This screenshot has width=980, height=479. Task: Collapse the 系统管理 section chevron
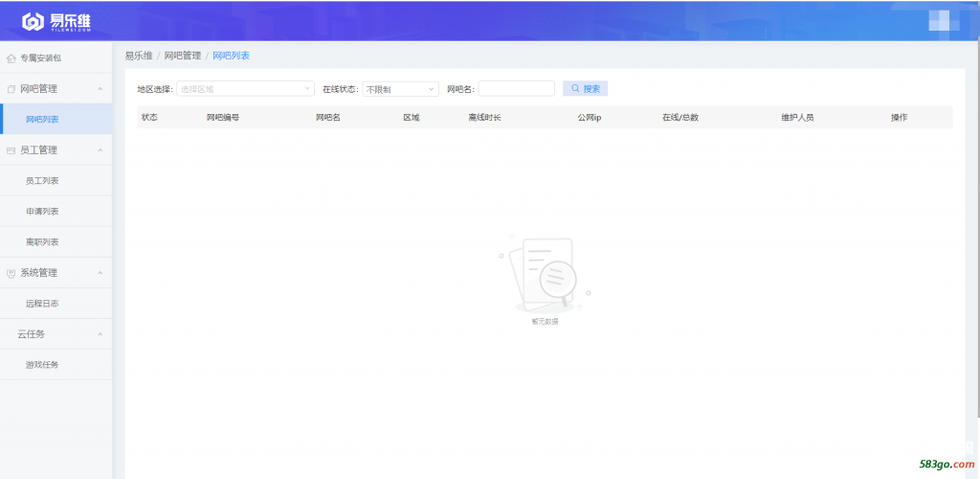(x=100, y=273)
